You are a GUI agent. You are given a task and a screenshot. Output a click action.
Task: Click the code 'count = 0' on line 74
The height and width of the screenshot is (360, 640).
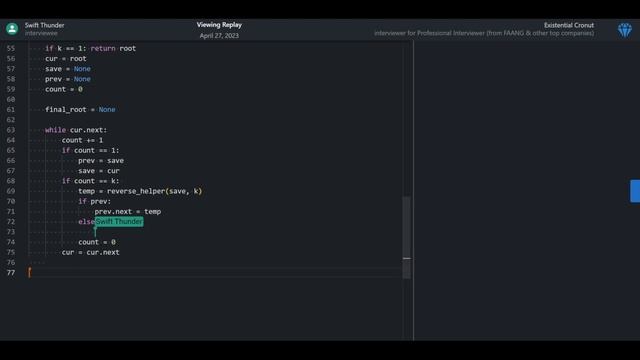click(x=97, y=242)
